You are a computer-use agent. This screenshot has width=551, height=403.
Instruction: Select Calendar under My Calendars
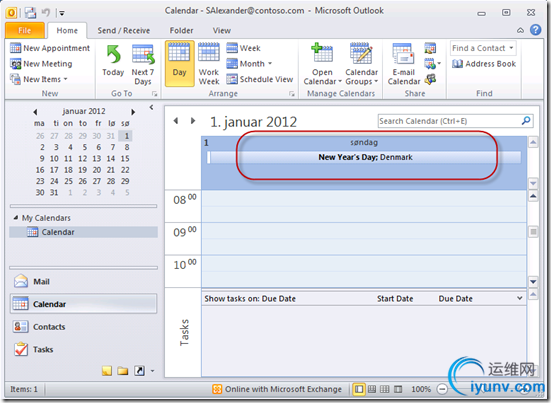point(84,232)
